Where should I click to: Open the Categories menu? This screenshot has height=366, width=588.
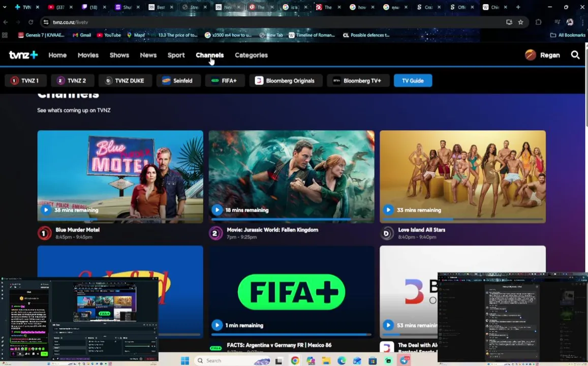[x=251, y=55]
